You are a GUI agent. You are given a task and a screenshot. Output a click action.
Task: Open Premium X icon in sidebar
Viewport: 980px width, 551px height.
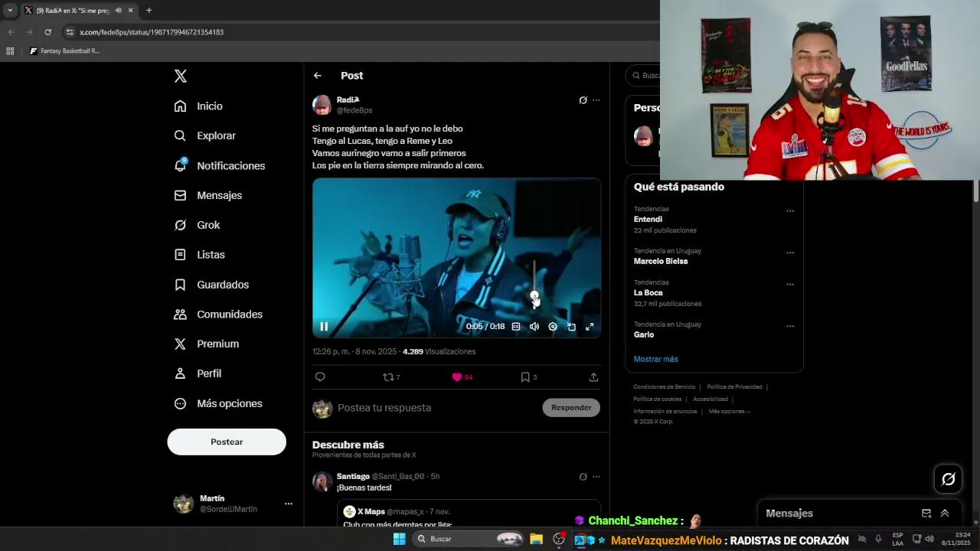pyautogui.click(x=180, y=344)
